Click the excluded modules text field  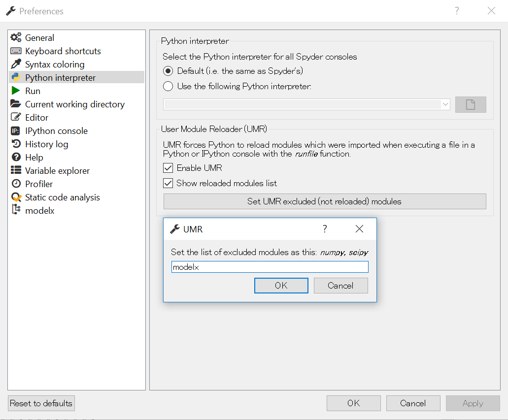click(x=270, y=267)
